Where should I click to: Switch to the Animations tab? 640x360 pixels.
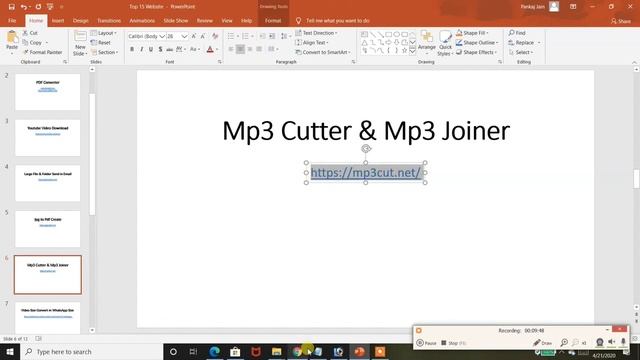point(142,20)
